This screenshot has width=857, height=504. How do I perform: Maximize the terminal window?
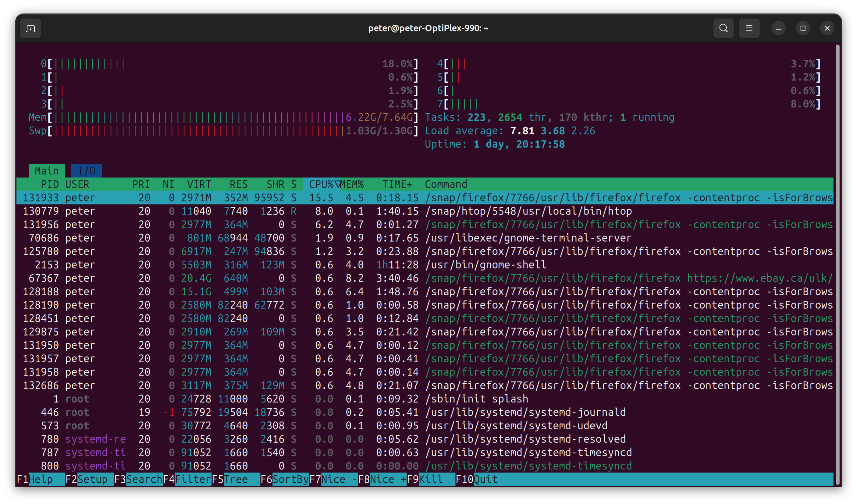click(803, 28)
